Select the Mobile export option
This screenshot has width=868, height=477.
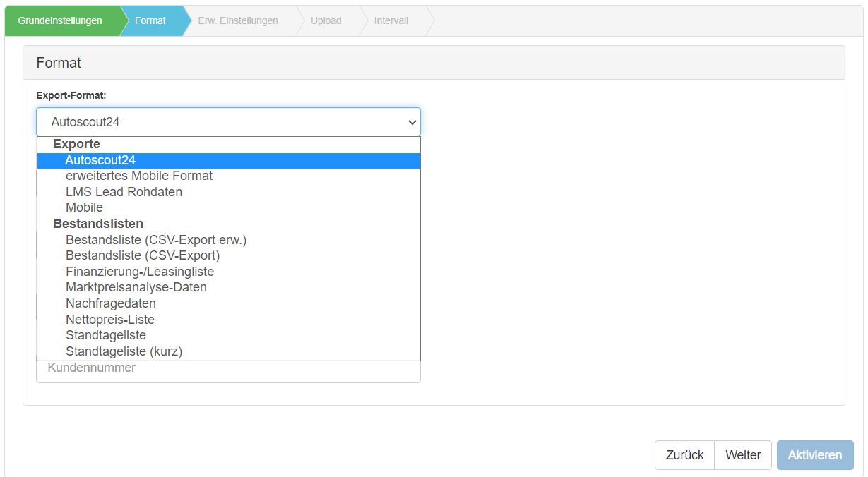coord(229,207)
